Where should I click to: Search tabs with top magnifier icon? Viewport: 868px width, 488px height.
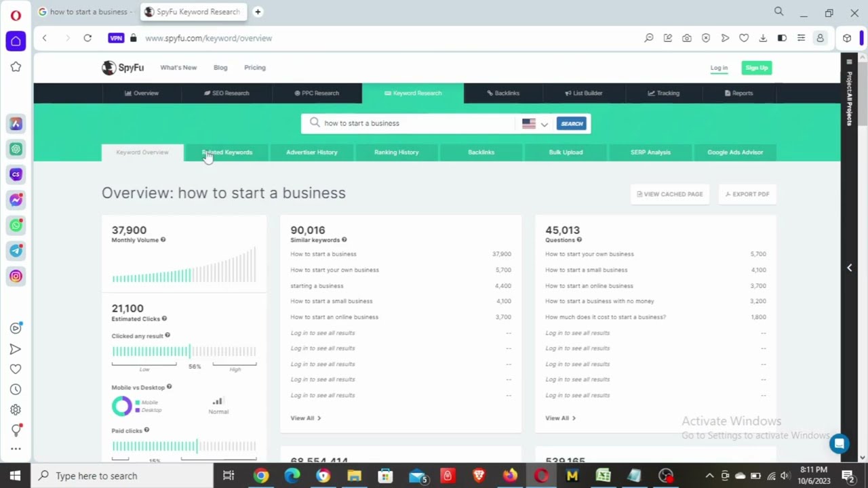(778, 12)
